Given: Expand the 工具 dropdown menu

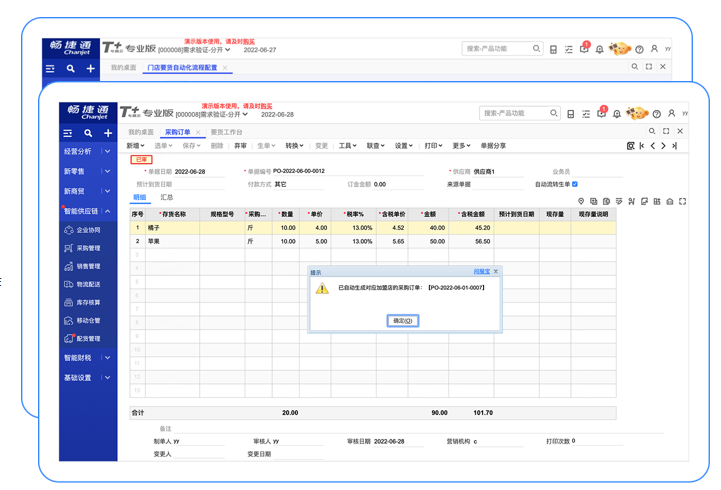Looking at the screenshot, I should point(347,146).
